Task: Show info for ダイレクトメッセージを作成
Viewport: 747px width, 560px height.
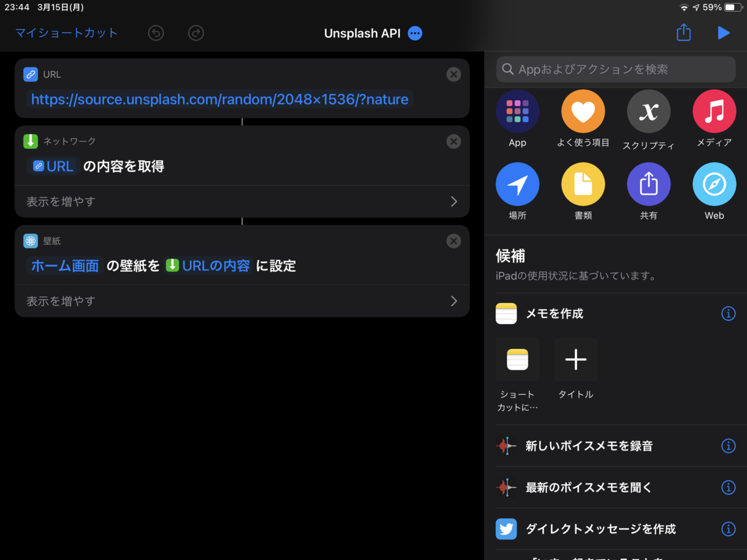Action: [728, 529]
